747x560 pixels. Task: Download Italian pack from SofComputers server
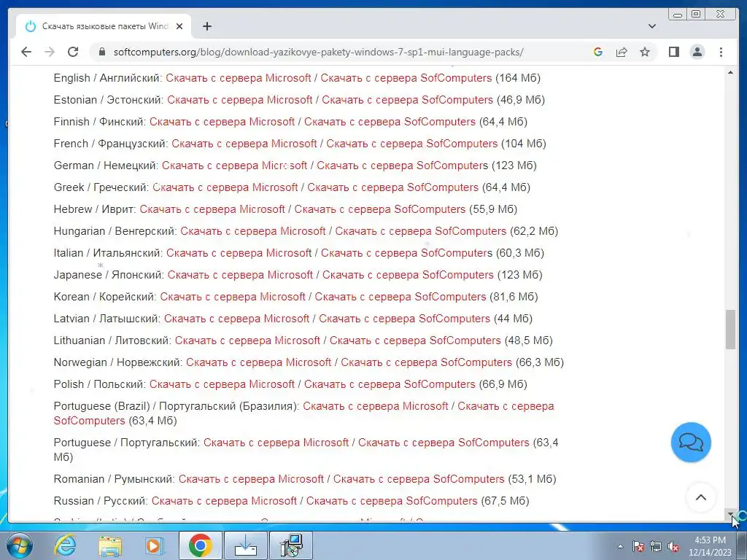pyautogui.click(x=406, y=253)
